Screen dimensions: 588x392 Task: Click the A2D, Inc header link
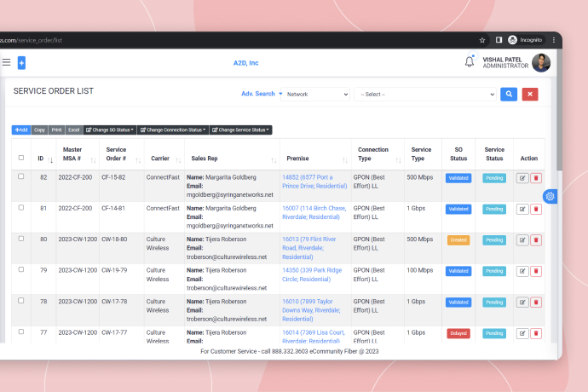point(246,63)
